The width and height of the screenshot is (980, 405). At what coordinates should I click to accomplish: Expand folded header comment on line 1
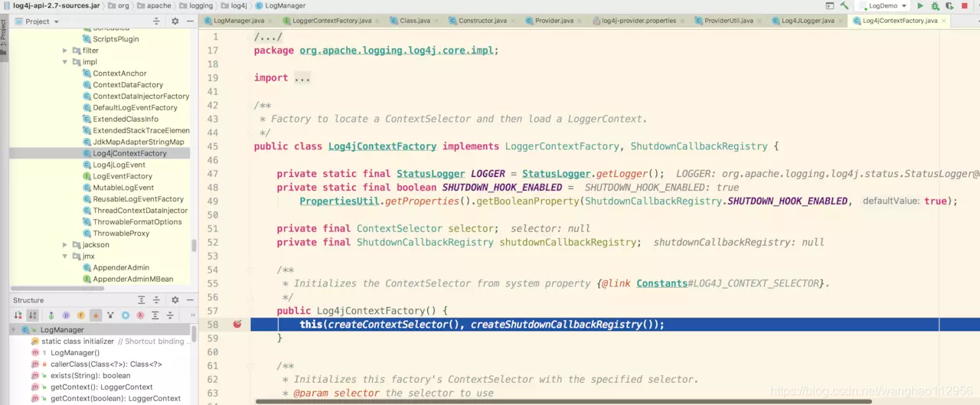[x=268, y=37]
